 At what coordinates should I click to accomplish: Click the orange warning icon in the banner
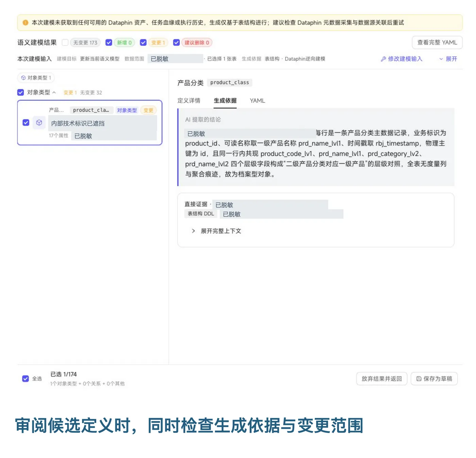click(25, 23)
